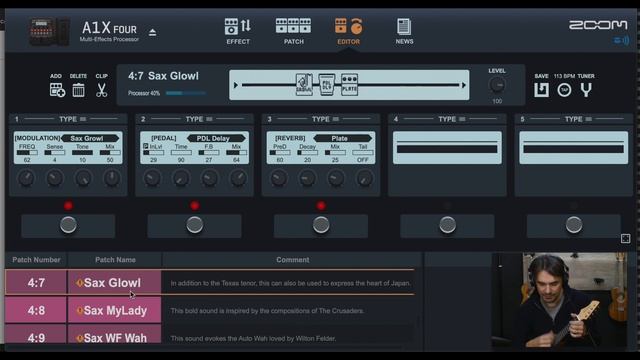This screenshot has width=640, height=360.
Task: Open the Sax Growl effect selector
Action: [90, 138]
